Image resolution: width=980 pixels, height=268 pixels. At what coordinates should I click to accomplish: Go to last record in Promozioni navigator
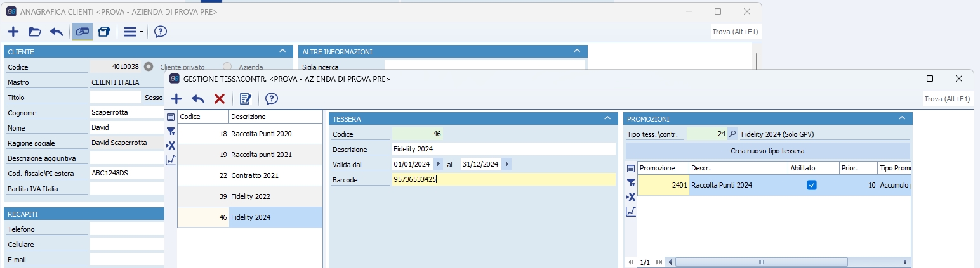[659, 262]
